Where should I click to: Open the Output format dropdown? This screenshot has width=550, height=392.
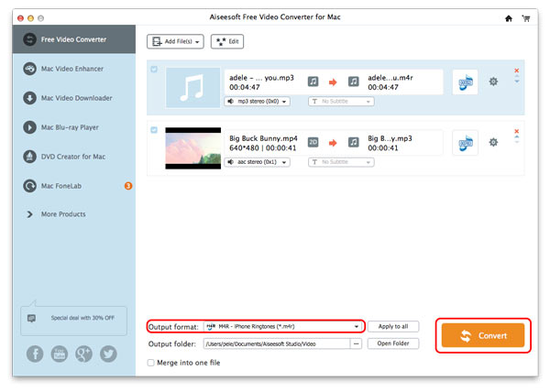(282, 327)
